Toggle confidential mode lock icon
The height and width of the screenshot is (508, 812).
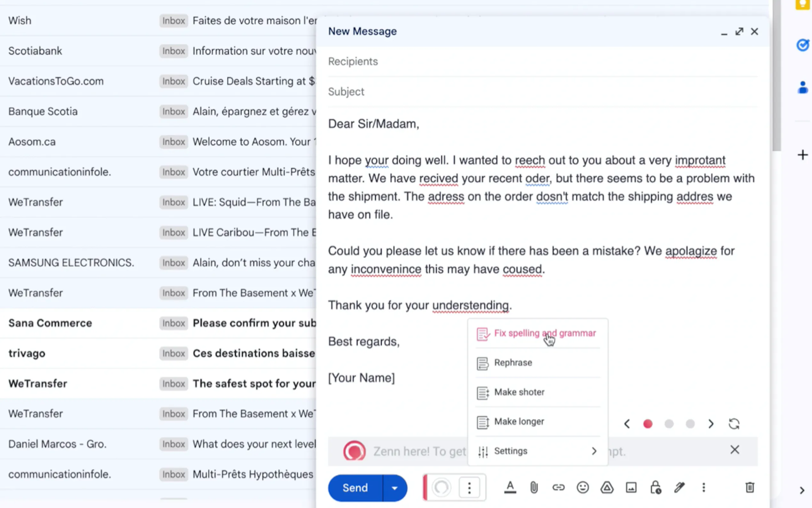pyautogui.click(x=656, y=488)
